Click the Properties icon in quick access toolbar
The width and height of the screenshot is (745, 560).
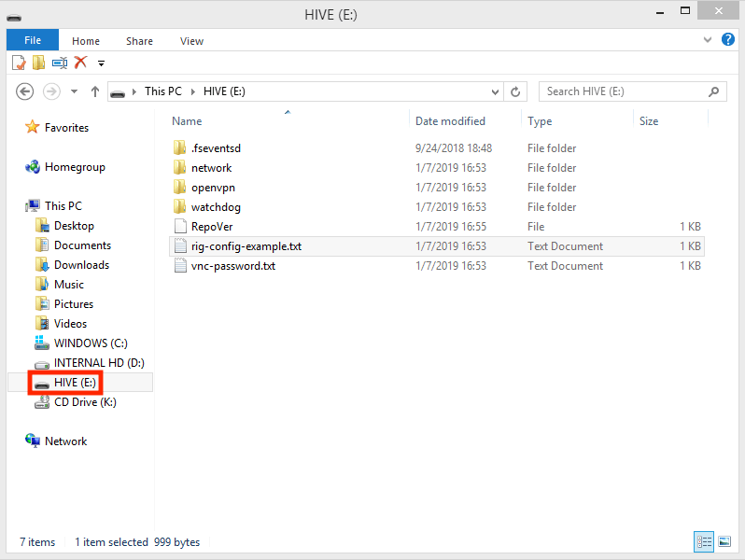[19, 63]
